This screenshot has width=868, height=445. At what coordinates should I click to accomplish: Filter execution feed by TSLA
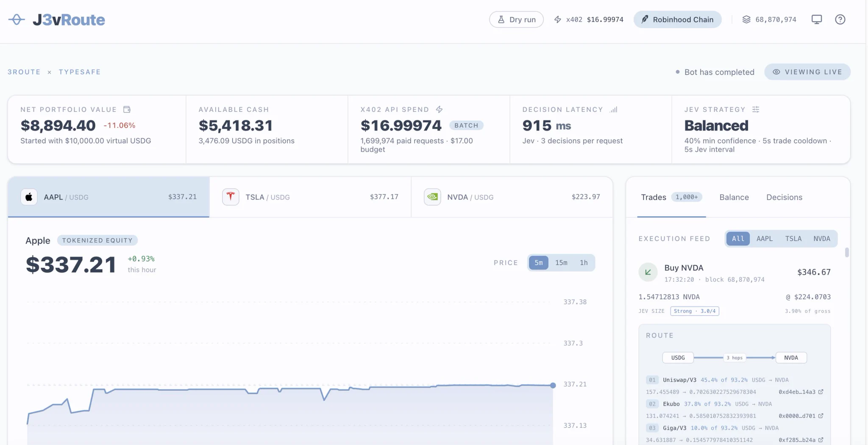click(793, 239)
